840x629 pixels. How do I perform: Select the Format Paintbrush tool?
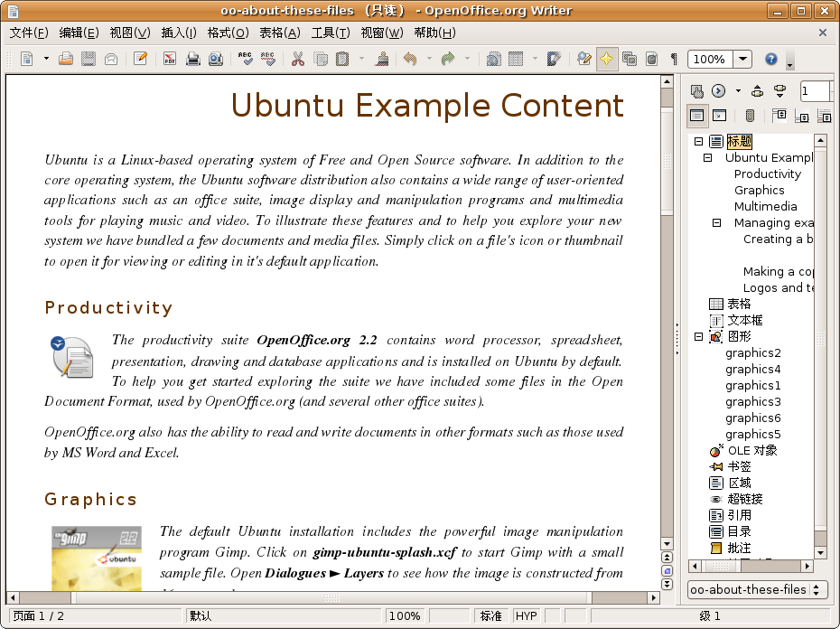pos(382,59)
